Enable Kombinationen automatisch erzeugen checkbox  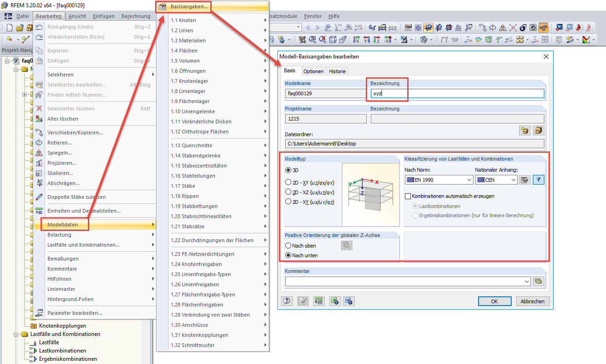408,196
